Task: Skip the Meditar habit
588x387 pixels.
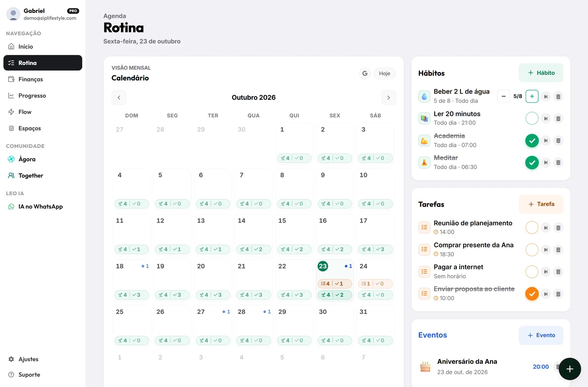Action: click(x=546, y=163)
